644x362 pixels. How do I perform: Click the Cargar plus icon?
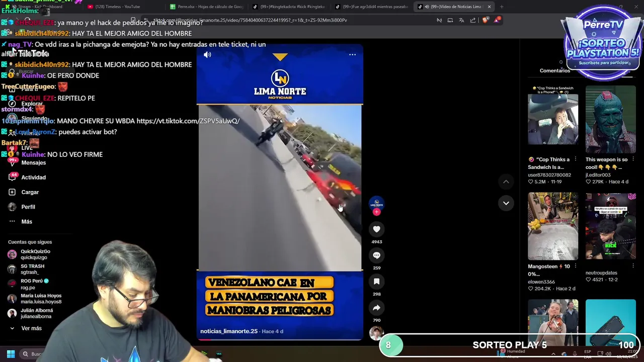pos(12,192)
